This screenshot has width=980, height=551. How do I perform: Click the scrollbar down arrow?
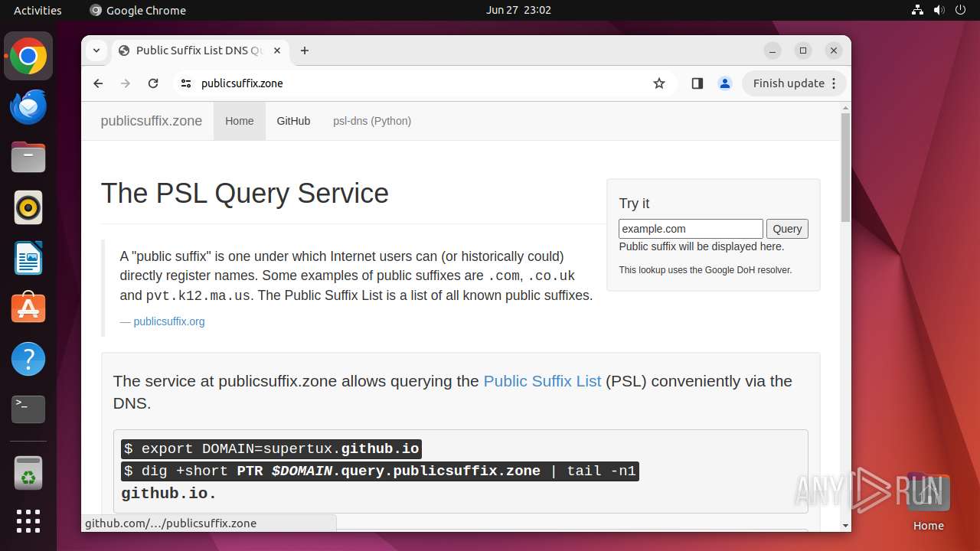[x=845, y=526]
